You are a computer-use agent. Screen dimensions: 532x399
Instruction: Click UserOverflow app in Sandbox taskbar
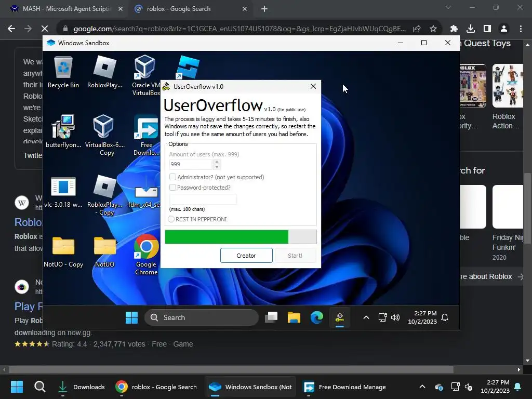(x=340, y=318)
